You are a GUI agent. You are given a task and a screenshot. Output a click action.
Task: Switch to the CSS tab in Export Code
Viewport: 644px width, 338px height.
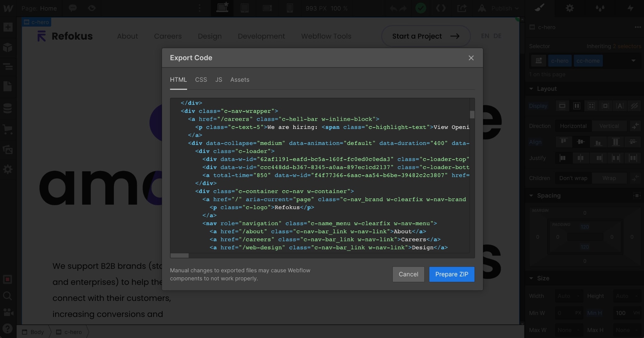201,80
